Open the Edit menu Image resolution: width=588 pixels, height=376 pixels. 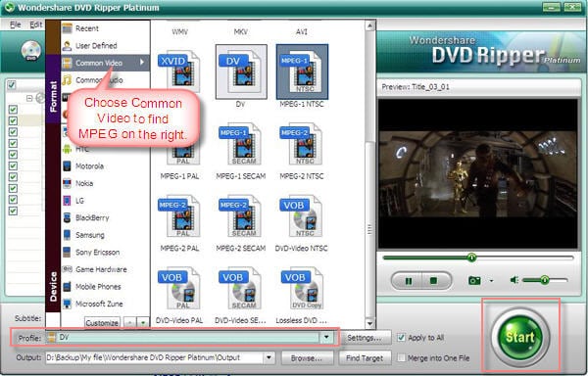tap(35, 24)
